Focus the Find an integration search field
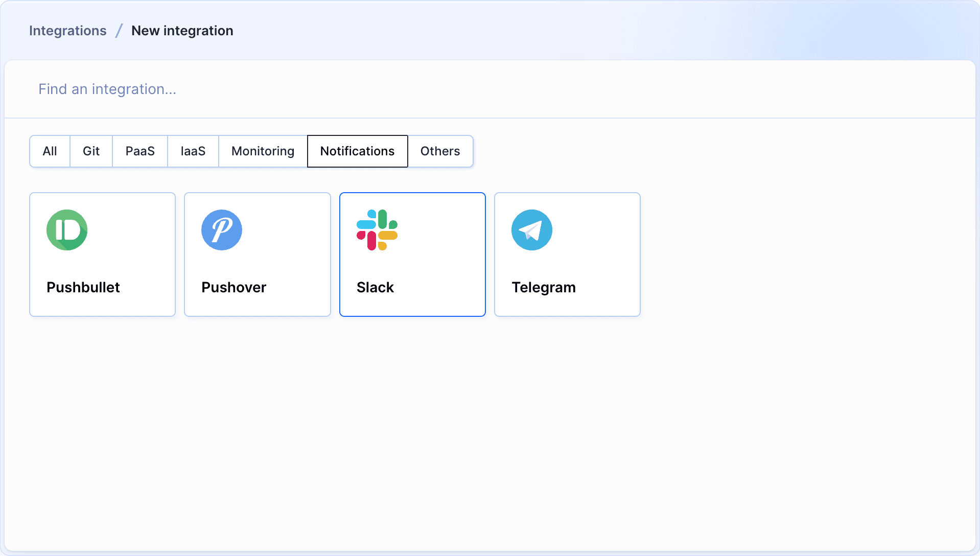This screenshot has height=556, width=980. tap(490, 89)
